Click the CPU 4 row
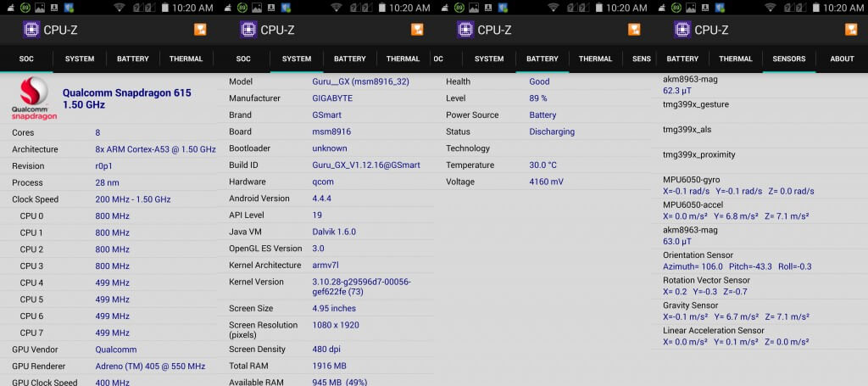This screenshot has width=868, height=386. tap(108, 283)
